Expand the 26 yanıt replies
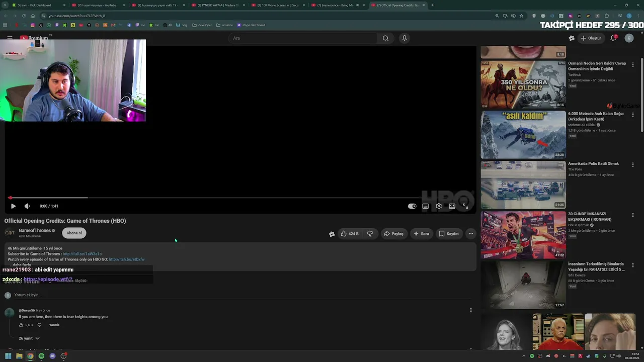 pos(29,338)
